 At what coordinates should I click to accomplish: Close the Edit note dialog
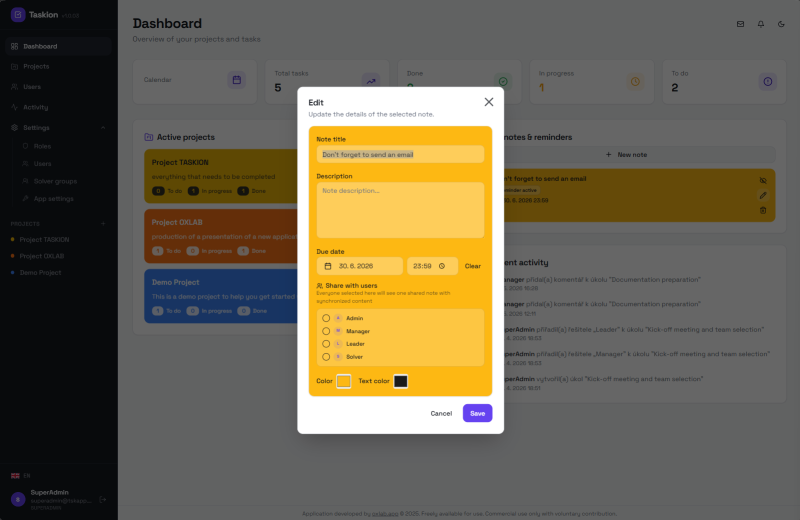point(488,102)
